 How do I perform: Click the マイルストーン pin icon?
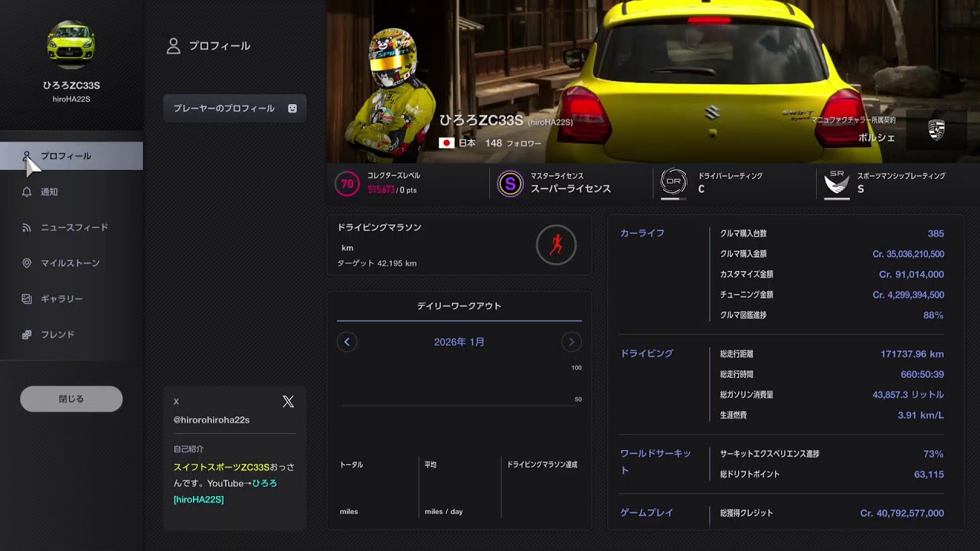(x=27, y=263)
